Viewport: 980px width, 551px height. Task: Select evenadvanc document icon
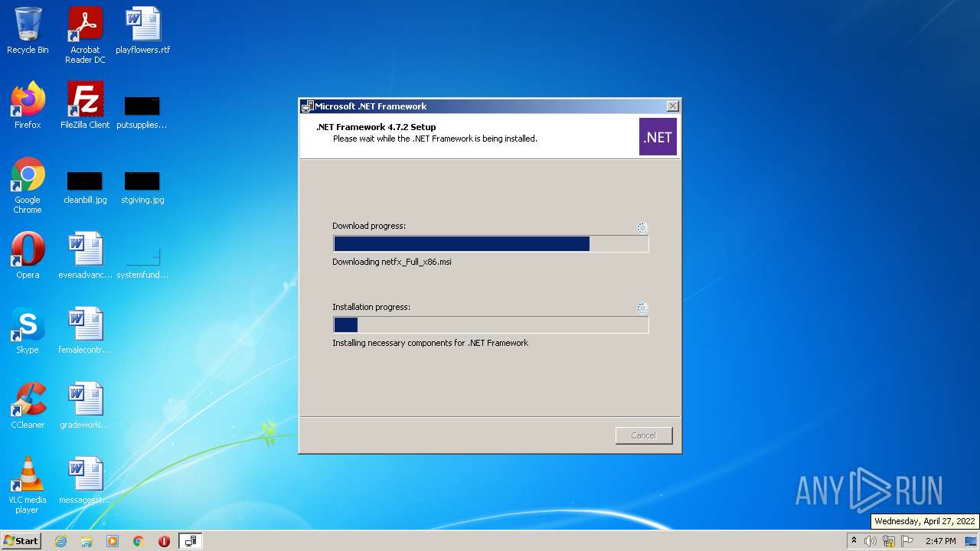pyautogui.click(x=85, y=256)
